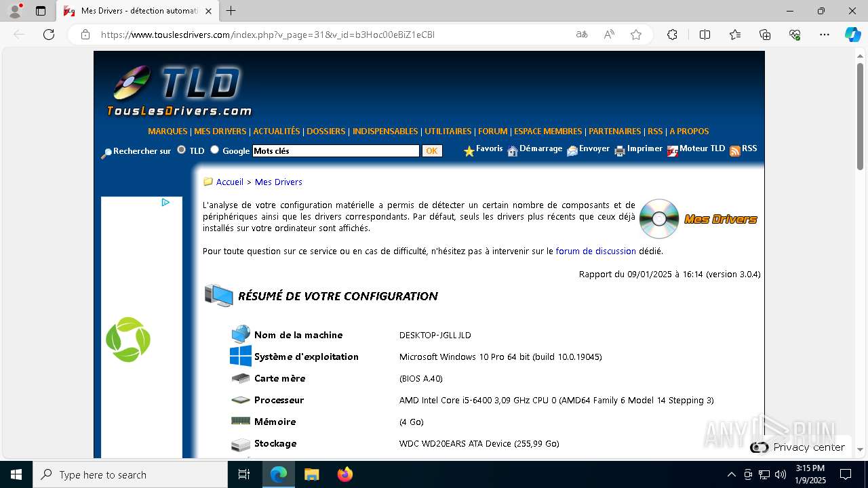Image resolution: width=868 pixels, height=488 pixels.
Task: Click the taskbar search box
Action: [x=130, y=474]
